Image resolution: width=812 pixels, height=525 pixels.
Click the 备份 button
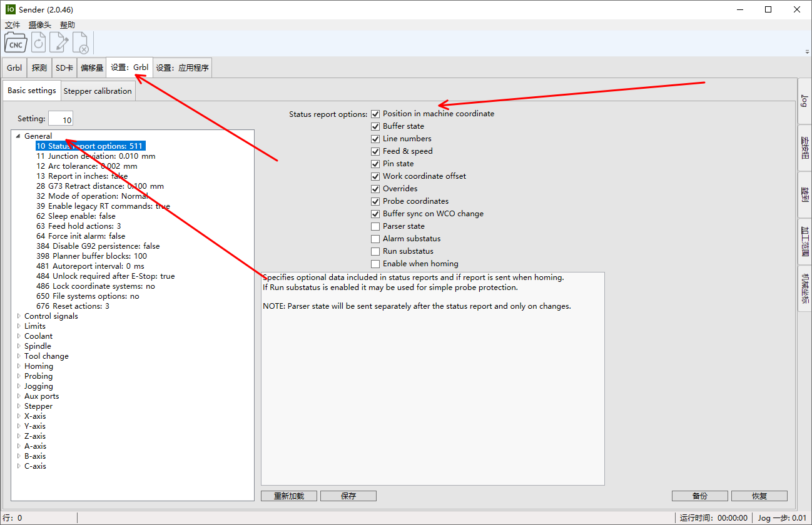point(699,496)
